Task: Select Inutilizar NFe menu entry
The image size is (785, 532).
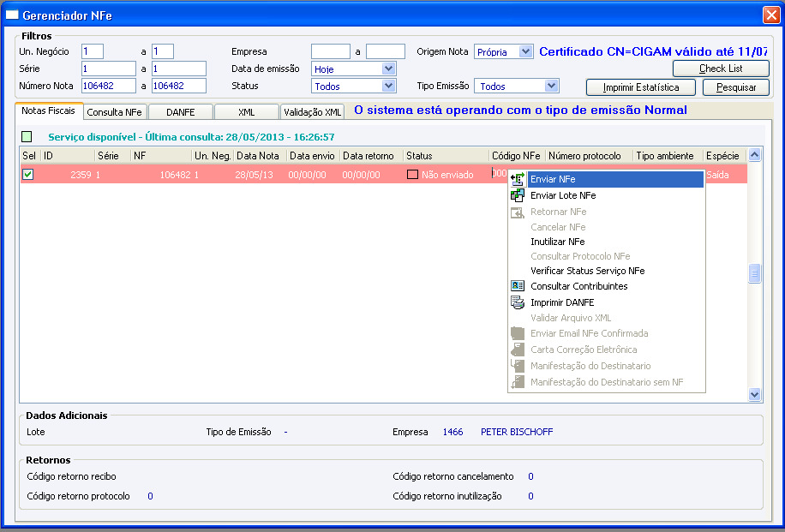Action: click(x=606, y=242)
